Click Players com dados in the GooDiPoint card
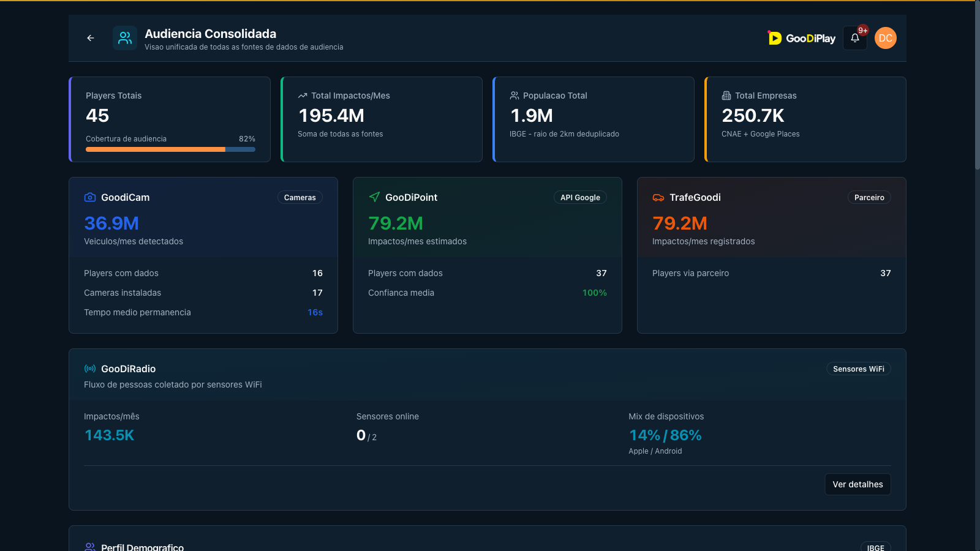 pyautogui.click(x=405, y=273)
